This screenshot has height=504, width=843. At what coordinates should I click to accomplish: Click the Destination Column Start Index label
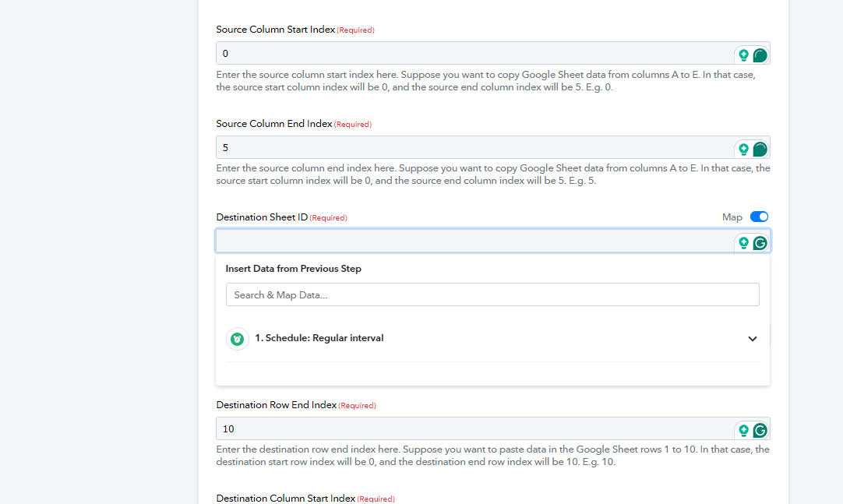pos(285,498)
